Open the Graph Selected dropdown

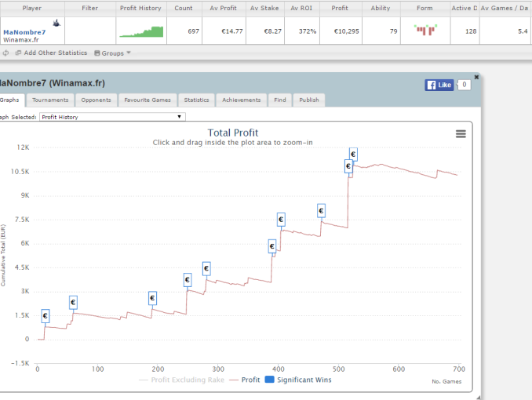point(112,117)
